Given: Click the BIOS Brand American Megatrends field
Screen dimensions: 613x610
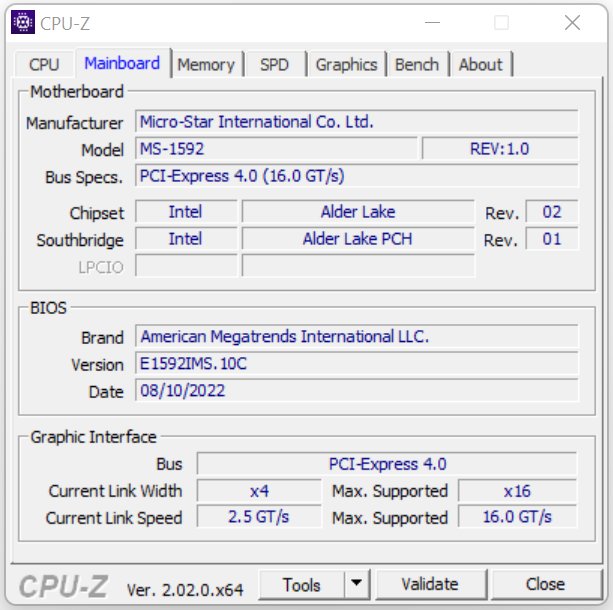Looking at the screenshot, I should (x=357, y=336).
